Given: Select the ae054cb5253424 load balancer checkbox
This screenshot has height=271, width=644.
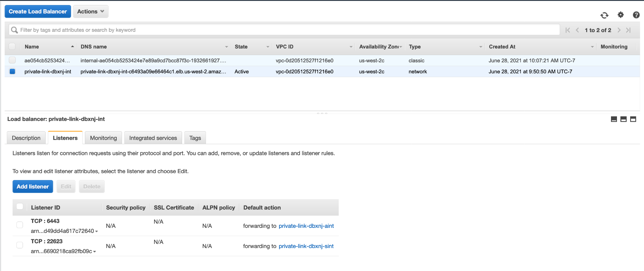Looking at the screenshot, I should point(12,60).
